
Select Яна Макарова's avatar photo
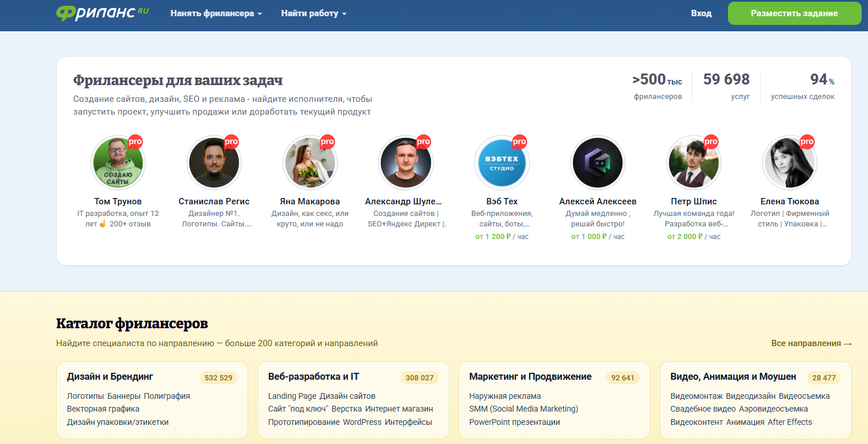click(x=310, y=163)
